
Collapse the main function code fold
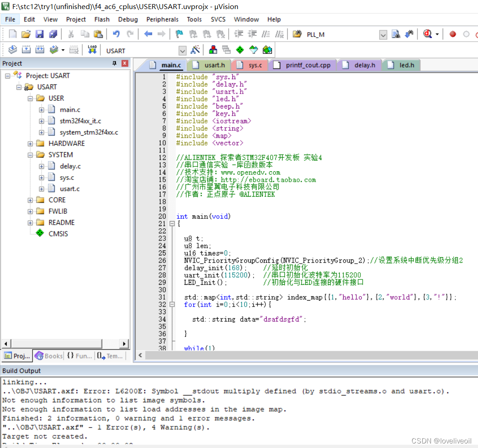tap(172, 224)
